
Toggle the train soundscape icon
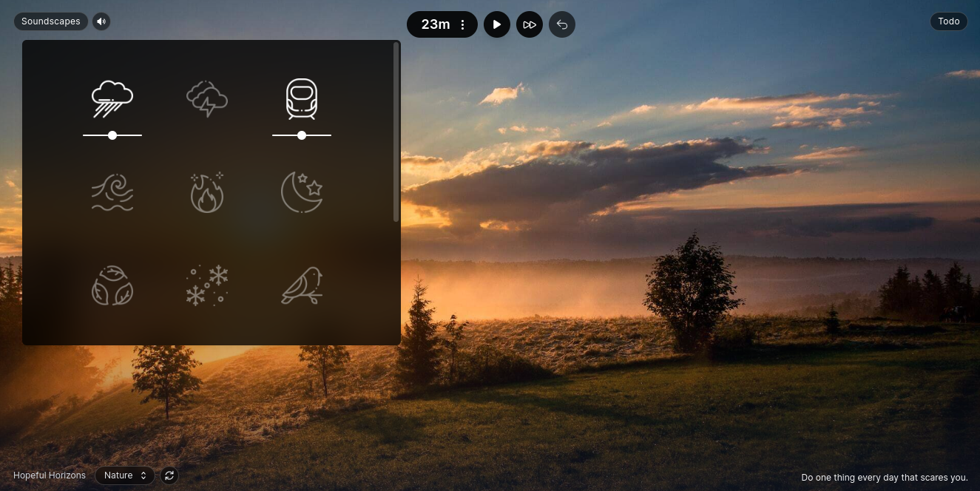click(x=302, y=99)
